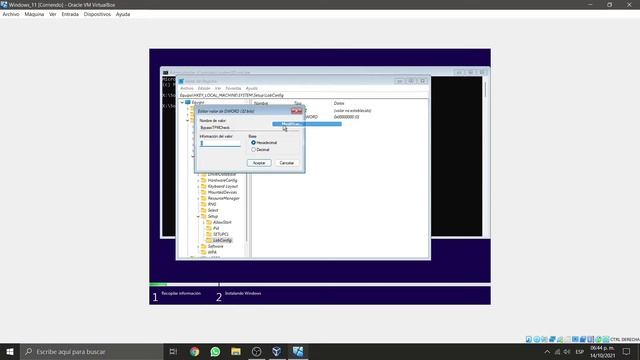
Task: Select the RNG key
Action: (x=212, y=204)
